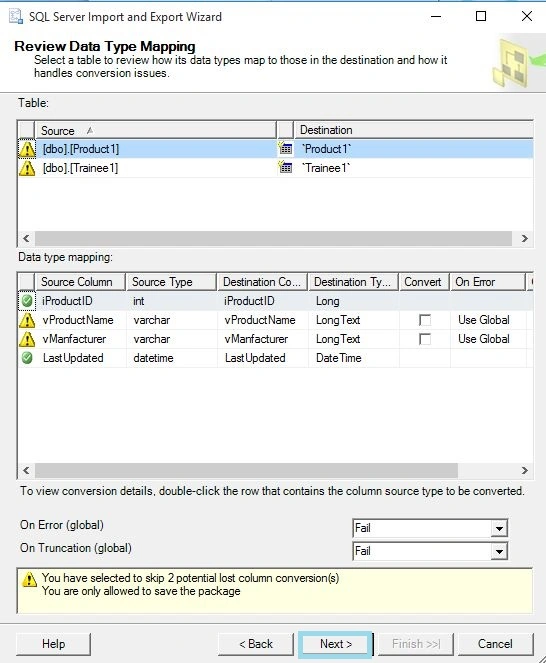Click the On Error column header
The width and height of the screenshot is (546, 663).
(x=488, y=282)
